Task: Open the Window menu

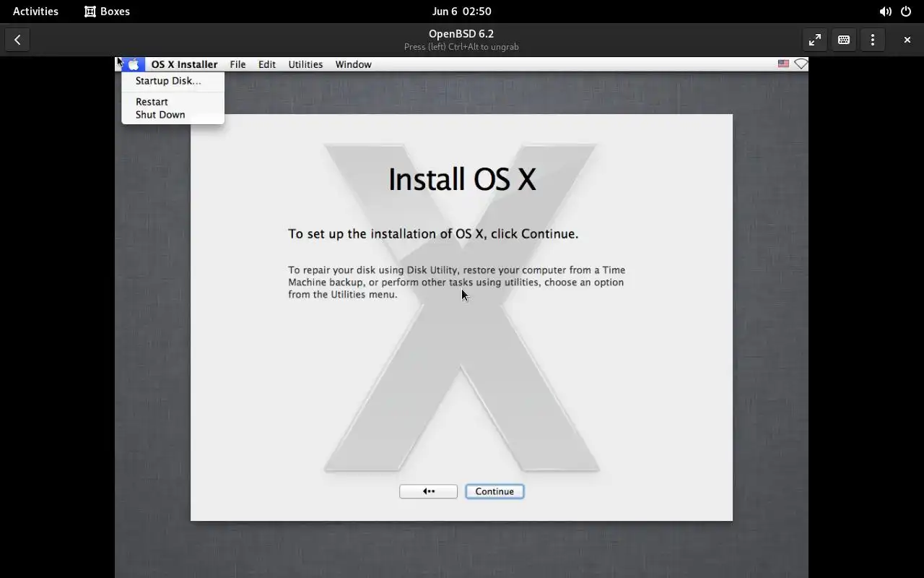Action: [x=353, y=64]
